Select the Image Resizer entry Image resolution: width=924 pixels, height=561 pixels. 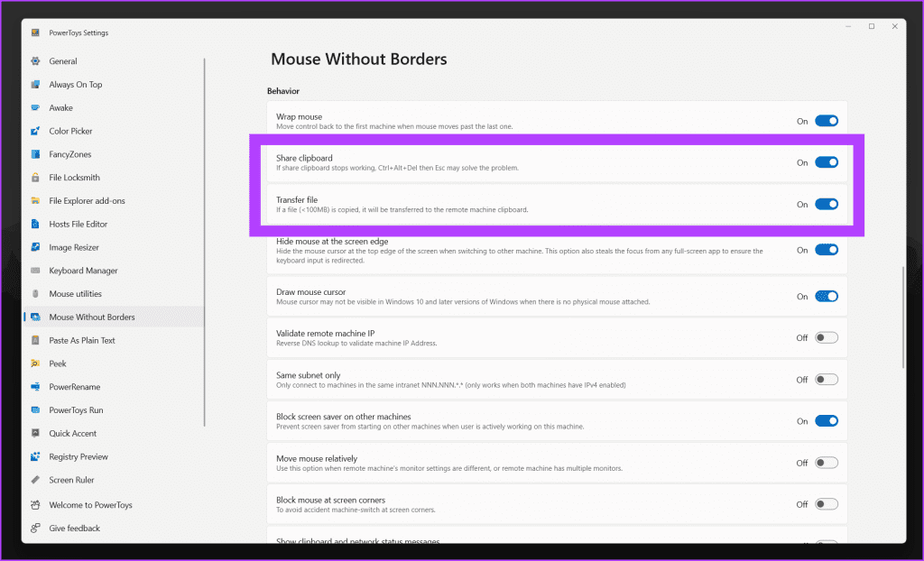click(x=114, y=247)
